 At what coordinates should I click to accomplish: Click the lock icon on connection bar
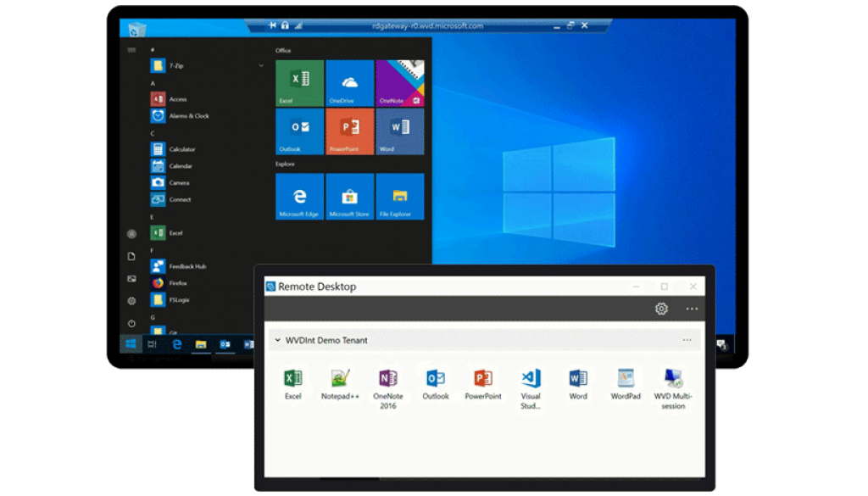[x=285, y=25]
